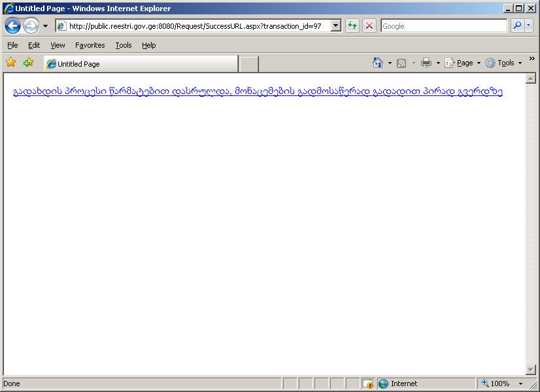Click the Add to Favorites icon
Image resolution: width=540 pixels, height=392 pixels.
(28, 63)
